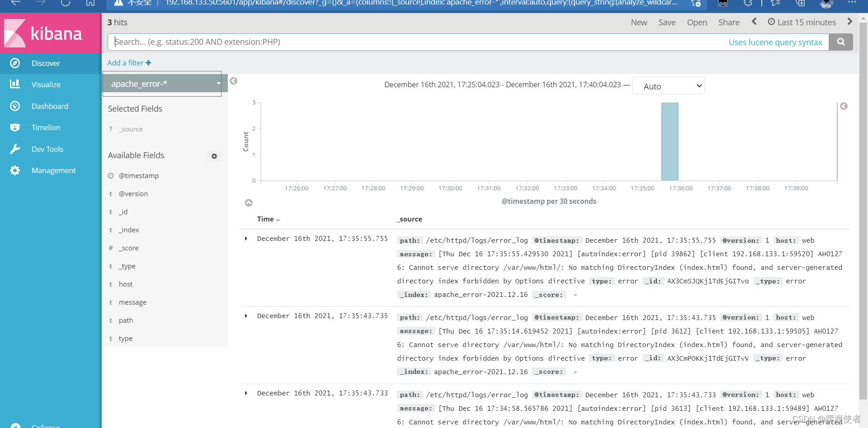Collapse the histogram chart using up arrow

click(249, 203)
